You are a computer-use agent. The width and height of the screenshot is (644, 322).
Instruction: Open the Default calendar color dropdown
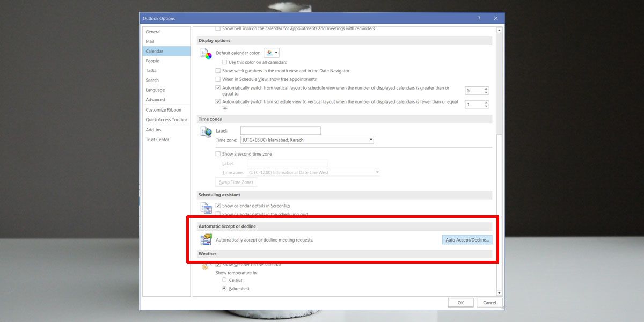click(275, 52)
